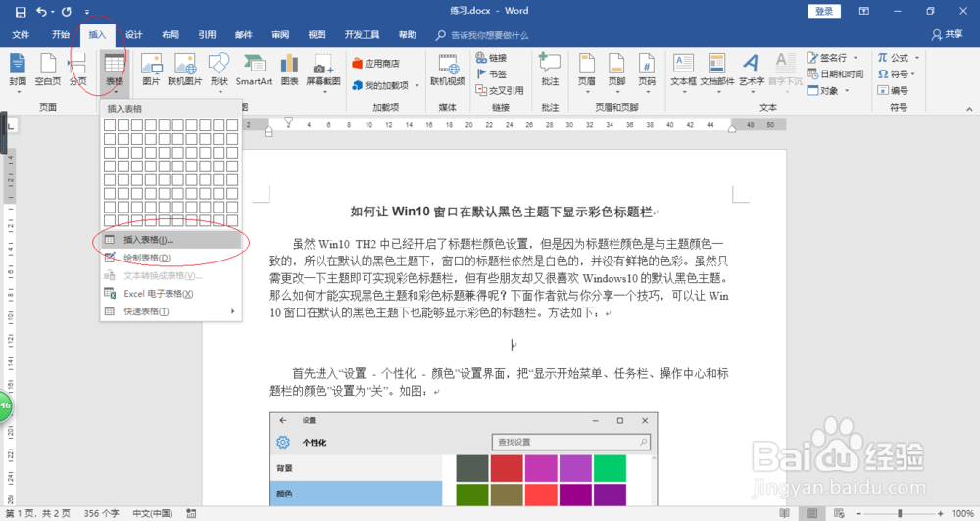The width and height of the screenshot is (980, 521).
Task: Expand the Object (对象) dropdown
Action: (x=847, y=90)
